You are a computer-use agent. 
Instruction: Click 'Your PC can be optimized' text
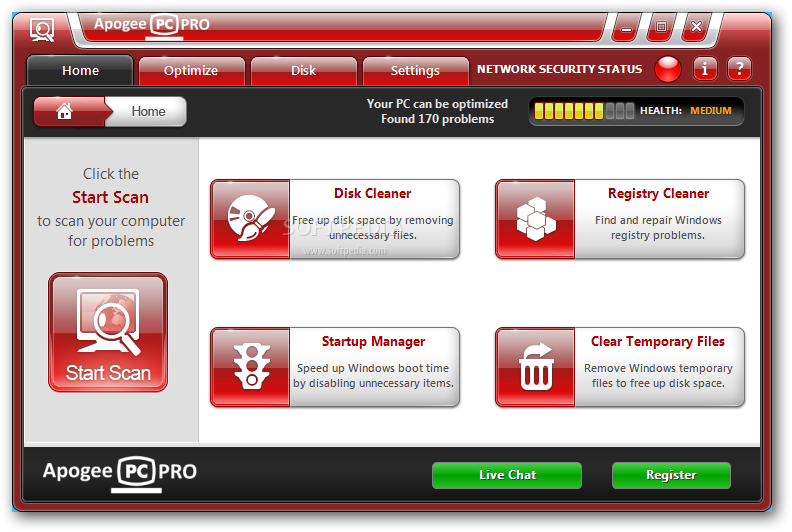437,104
